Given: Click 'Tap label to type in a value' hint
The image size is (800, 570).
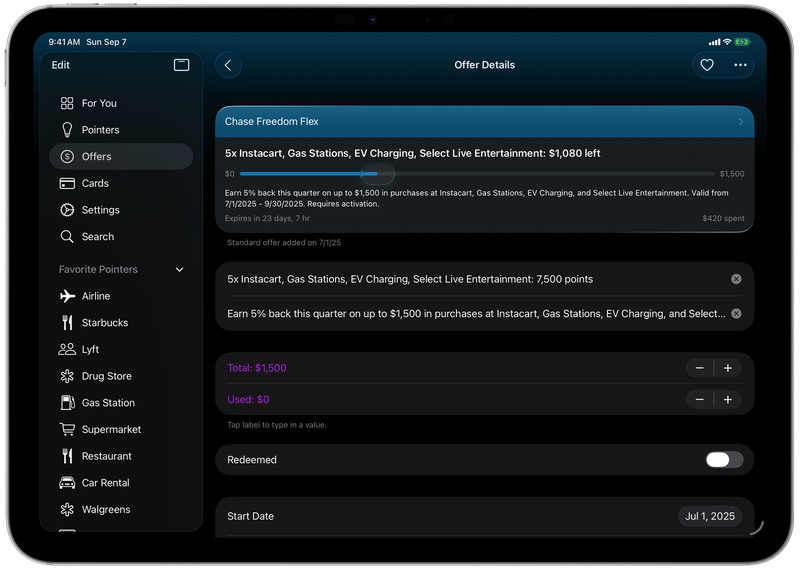Looking at the screenshot, I should (277, 425).
